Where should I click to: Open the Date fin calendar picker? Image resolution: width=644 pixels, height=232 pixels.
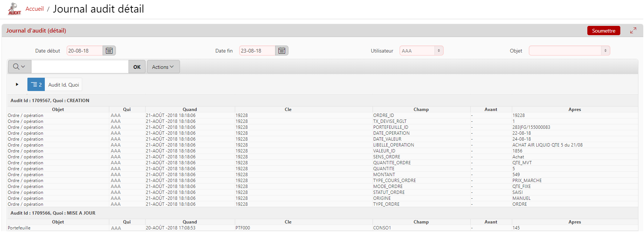coord(282,51)
